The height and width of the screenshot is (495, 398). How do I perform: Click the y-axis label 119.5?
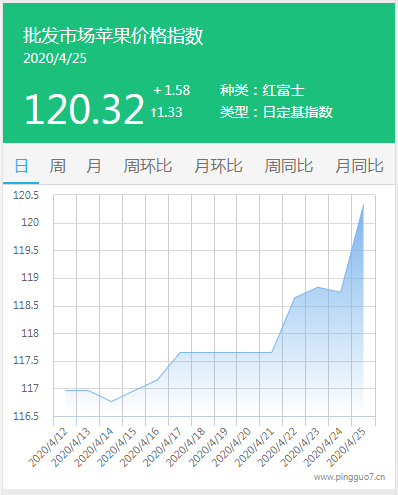[26, 250]
